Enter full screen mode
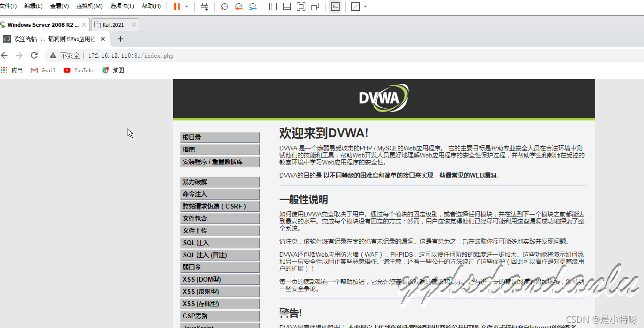 tap(301, 7)
